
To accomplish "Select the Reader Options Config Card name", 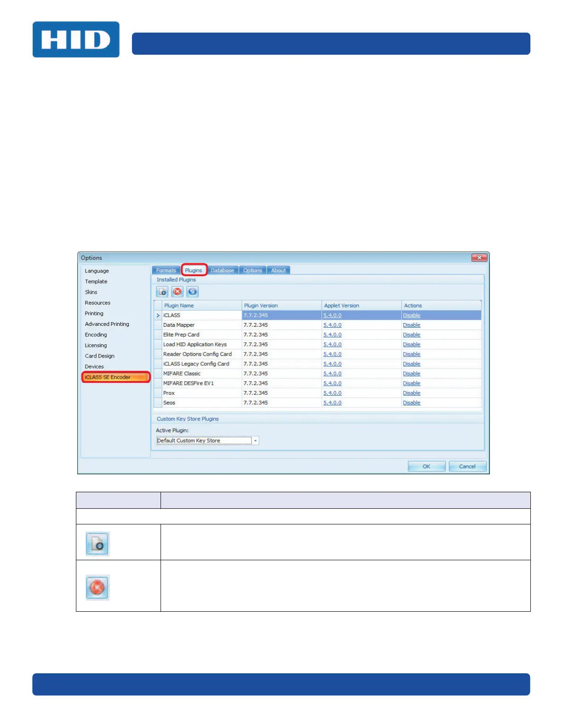I will click(197, 354).
